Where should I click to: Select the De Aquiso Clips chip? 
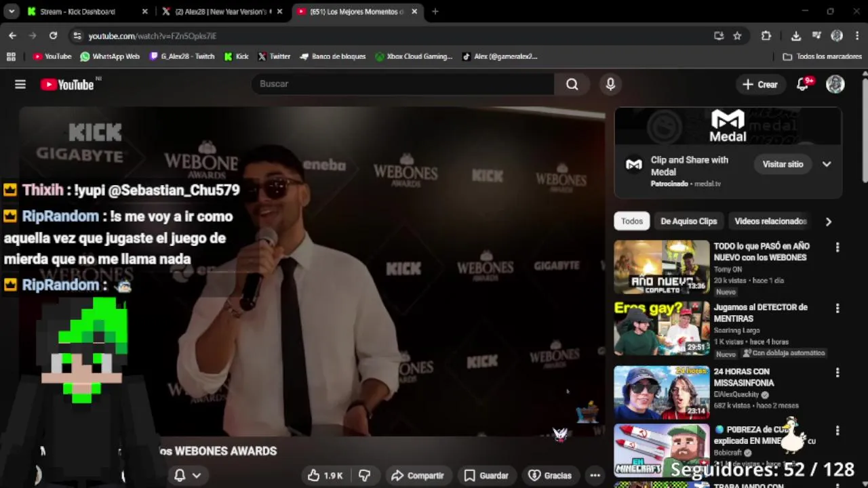(x=688, y=221)
